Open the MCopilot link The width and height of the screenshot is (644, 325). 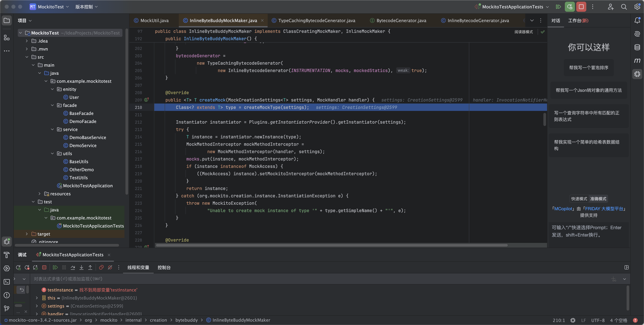563,209
